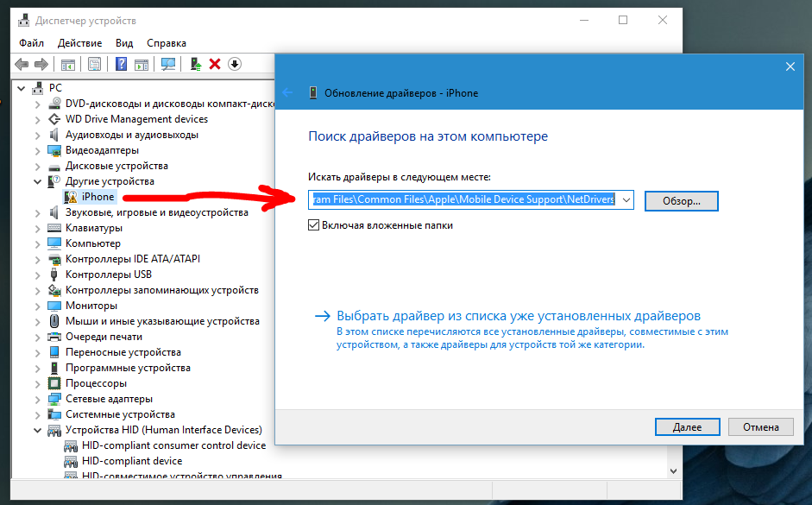Click the DVD drives category icon
Image resolution: width=812 pixels, height=505 pixels.
(x=54, y=104)
